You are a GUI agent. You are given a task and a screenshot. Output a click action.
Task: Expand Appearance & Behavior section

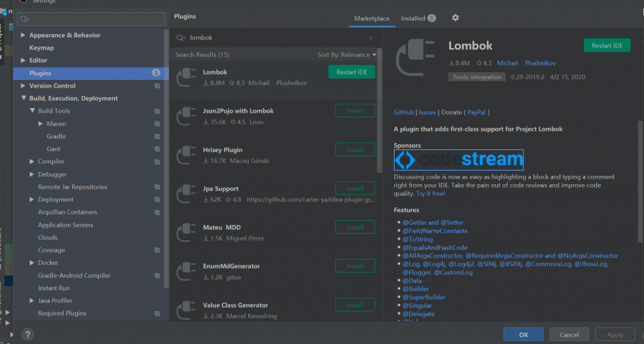click(23, 35)
